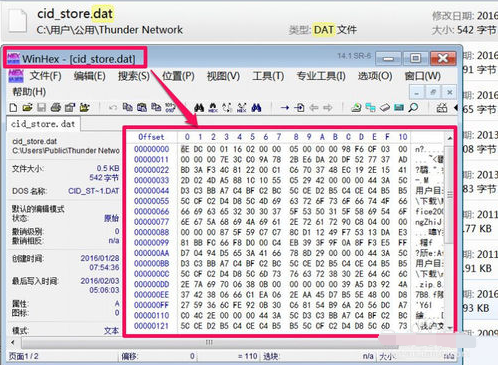Image resolution: width=501 pixels, height=366 pixels.
Task: Click the Go To Sector icon
Action: point(299,107)
